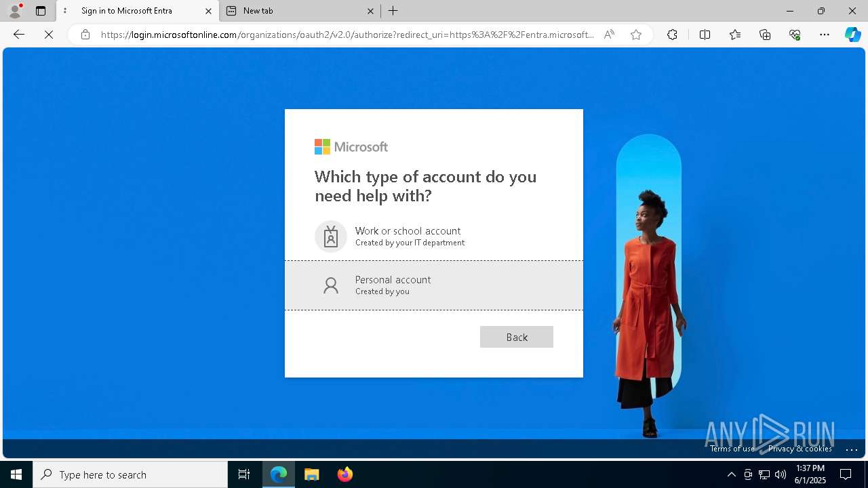Open clock and date flyout
Viewport: 868px width, 488px height.
tap(810, 474)
